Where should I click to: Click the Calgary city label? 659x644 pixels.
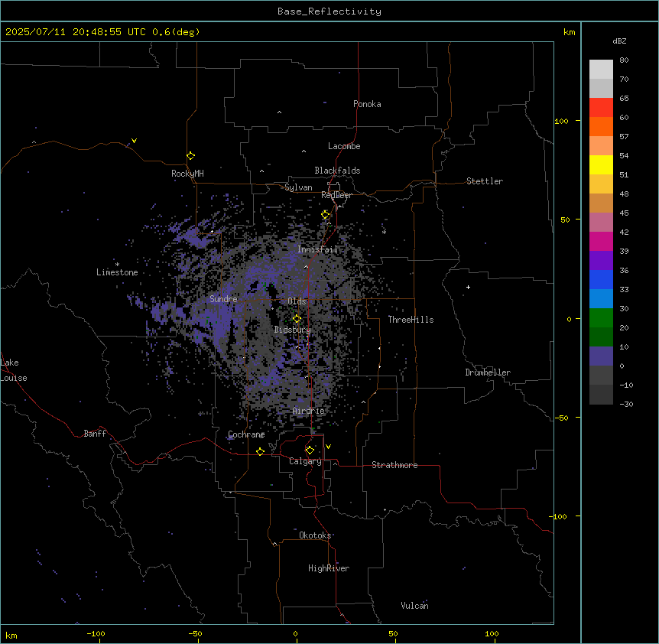[305, 461]
